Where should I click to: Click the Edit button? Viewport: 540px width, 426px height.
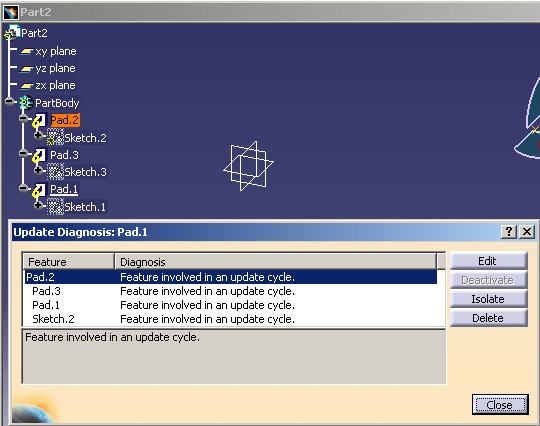coord(488,261)
